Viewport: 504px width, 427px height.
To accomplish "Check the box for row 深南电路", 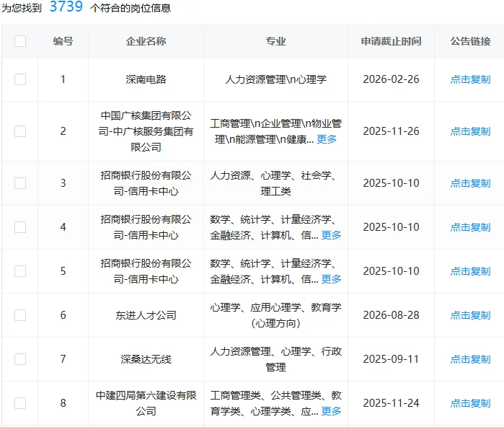I will tap(20, 79).
